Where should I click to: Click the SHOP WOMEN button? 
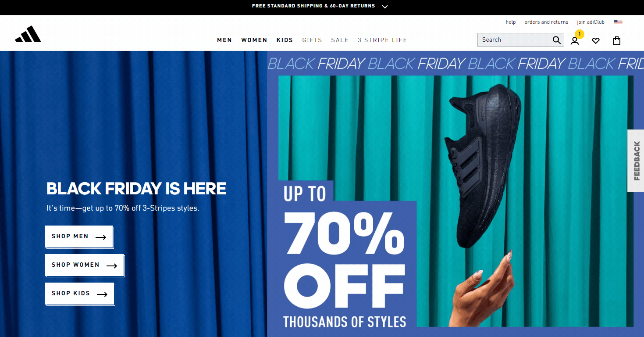pos(85,265)
